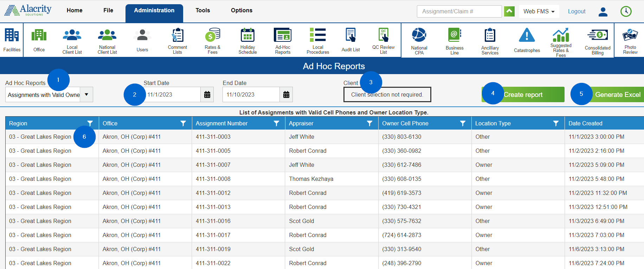Click assignment number 411-311-0007

213,165
